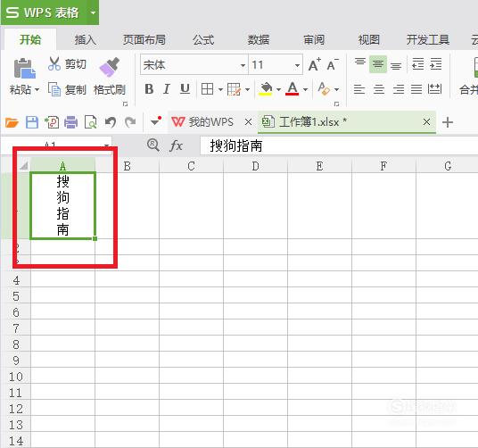Click the select all corner triangle
Screen dimensions: 478x448
click(x=23, y=166)
